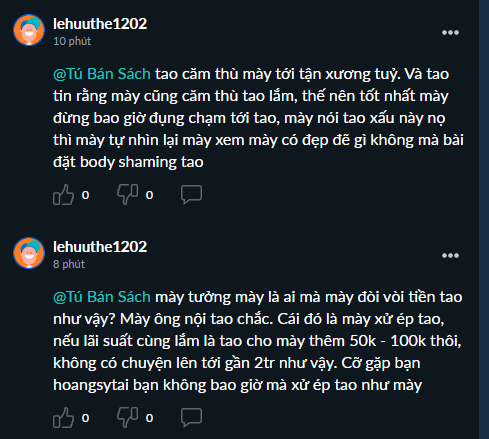Like the comment posted 8 phút ago
The width and height of the screenshot is (489, 439).
[63, 418]
